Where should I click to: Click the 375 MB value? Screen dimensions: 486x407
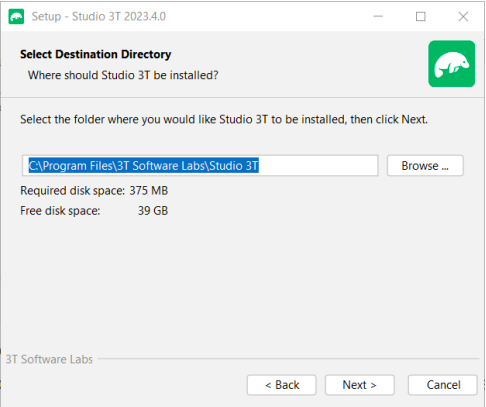[149, 191]
